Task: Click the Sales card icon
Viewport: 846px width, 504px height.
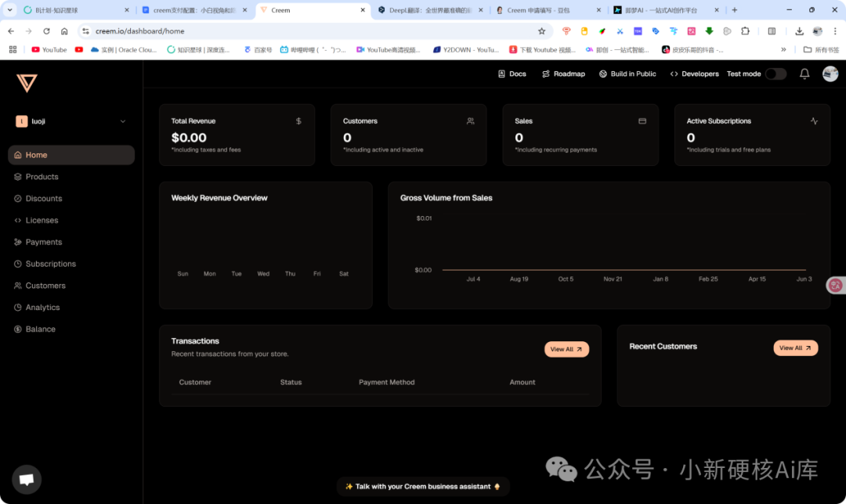Action: click(642, 121)
